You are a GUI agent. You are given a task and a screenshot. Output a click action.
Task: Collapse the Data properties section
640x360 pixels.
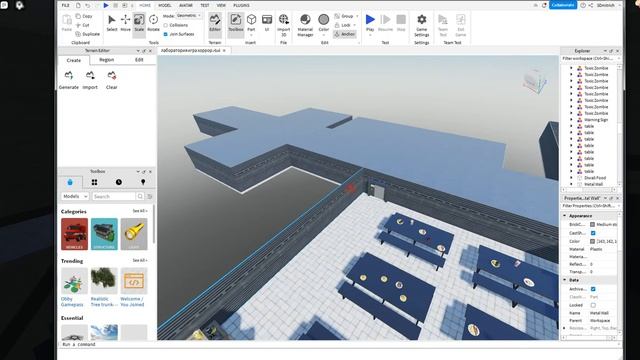[x=565, y=280]
